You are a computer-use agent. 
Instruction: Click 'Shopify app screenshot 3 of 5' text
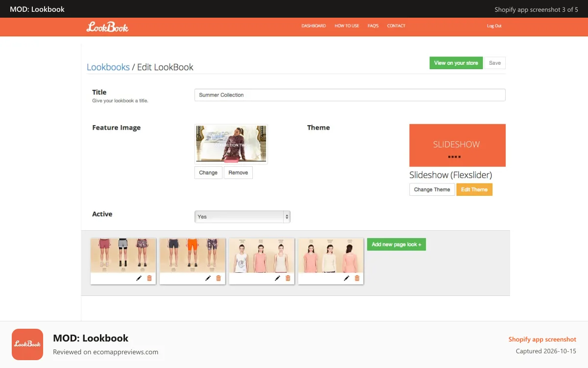(x=537, y=9)
